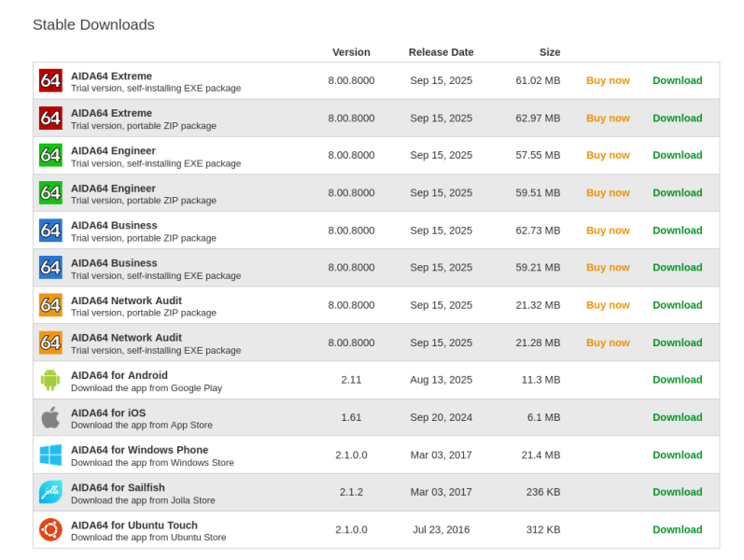Click the Stable Downloads heading
744x560 pixels.
pyautogui.click(x=93, y=24)
